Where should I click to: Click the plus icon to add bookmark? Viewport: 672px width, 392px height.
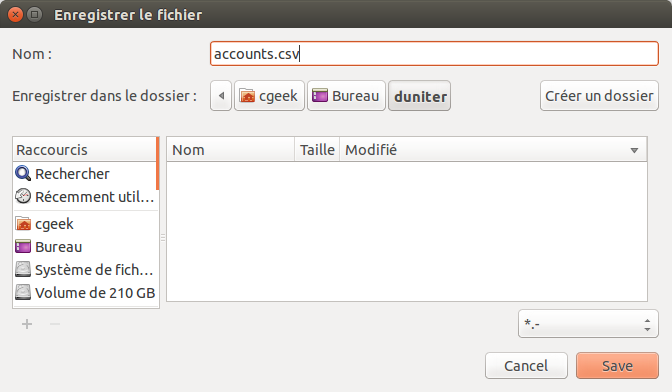(x=27, y=324)
